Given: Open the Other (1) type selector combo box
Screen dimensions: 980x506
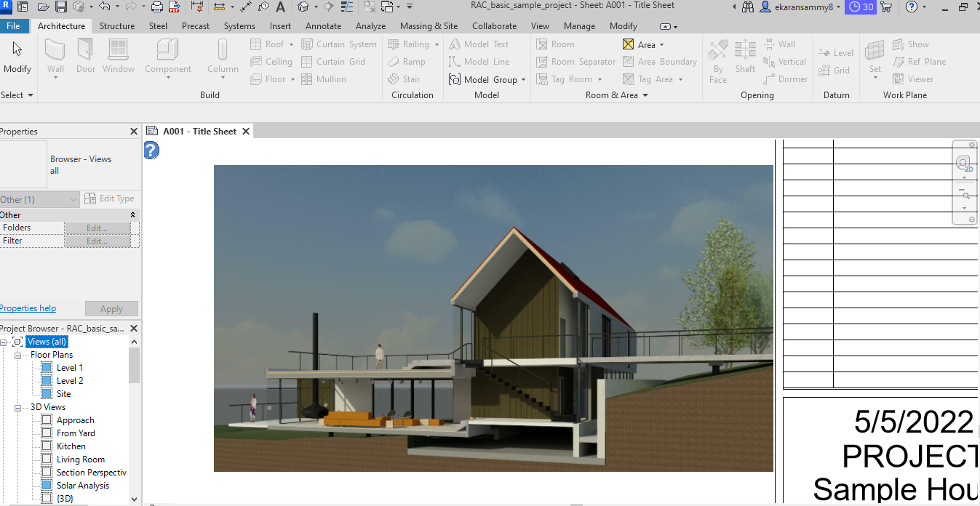Looking at the screenshot, I should (x=39, y=199).
